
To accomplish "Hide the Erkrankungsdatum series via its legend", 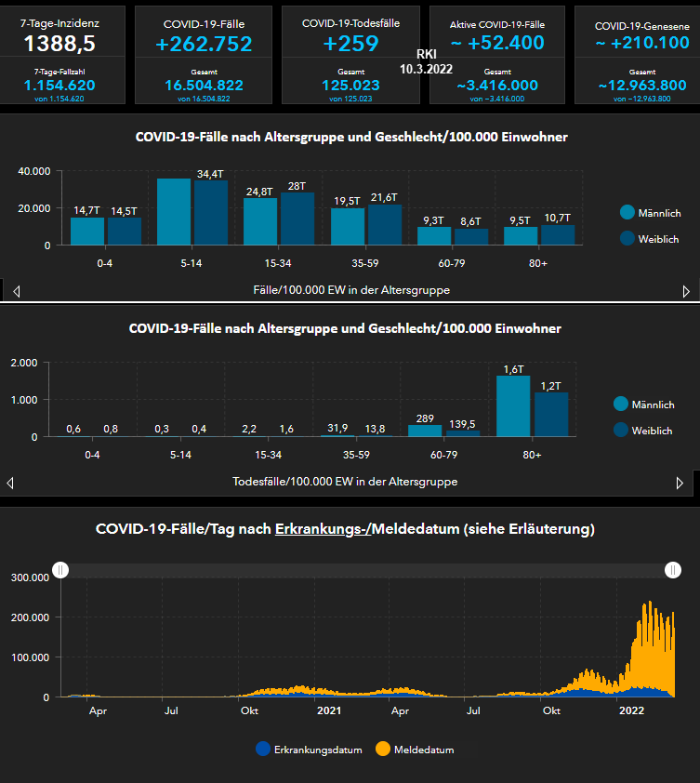I will (301, 750).
